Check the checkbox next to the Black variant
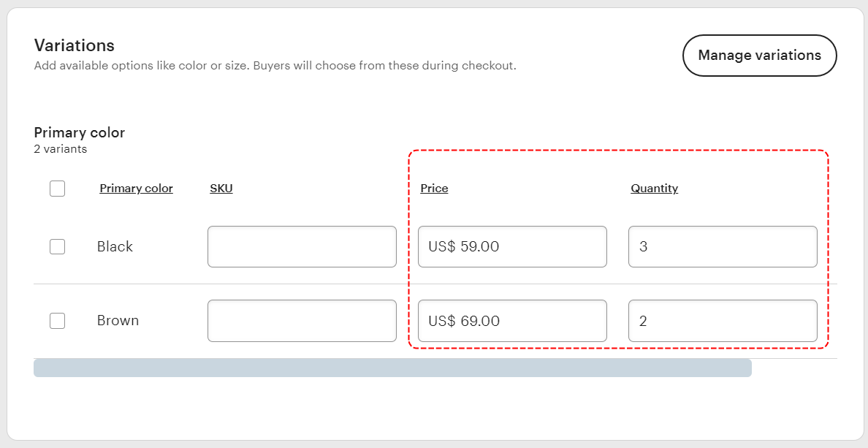 57,246
